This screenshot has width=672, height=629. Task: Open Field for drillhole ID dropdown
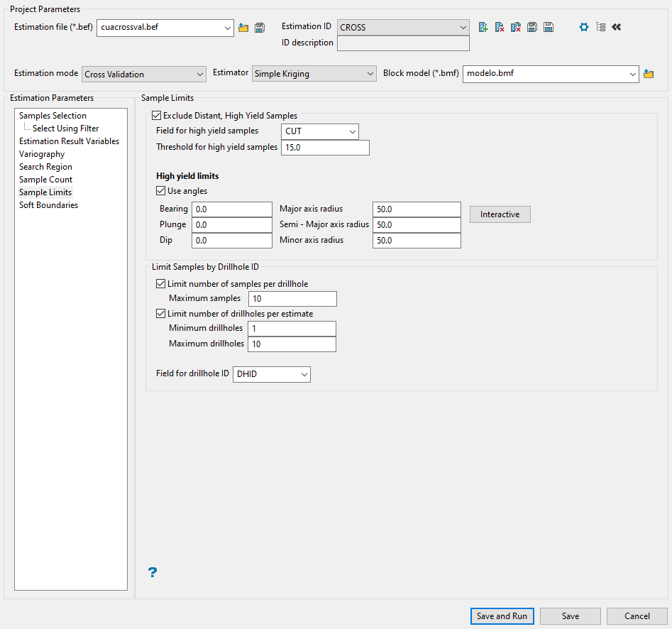(x=272, y=374)
